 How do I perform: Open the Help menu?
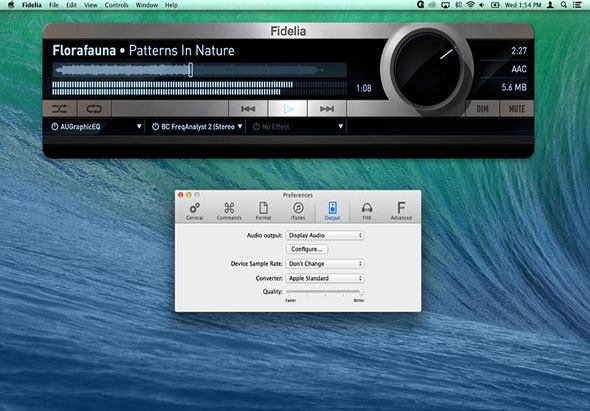(171, 5)
